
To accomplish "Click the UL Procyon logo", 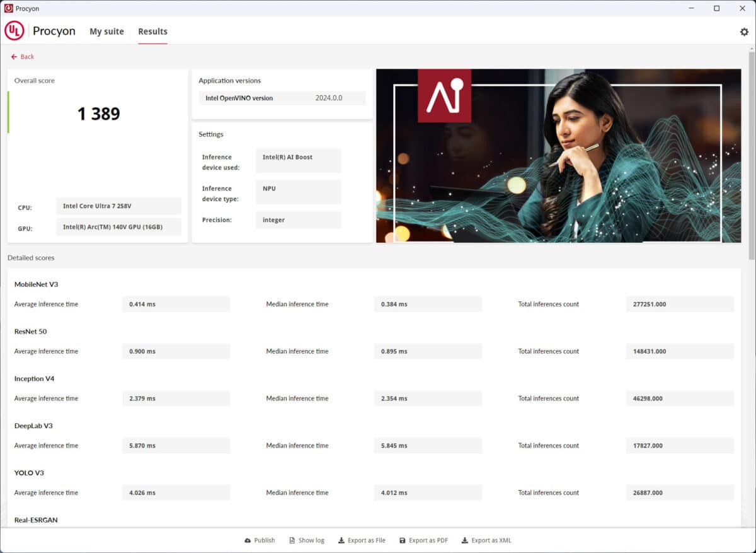I will (14, 31).
